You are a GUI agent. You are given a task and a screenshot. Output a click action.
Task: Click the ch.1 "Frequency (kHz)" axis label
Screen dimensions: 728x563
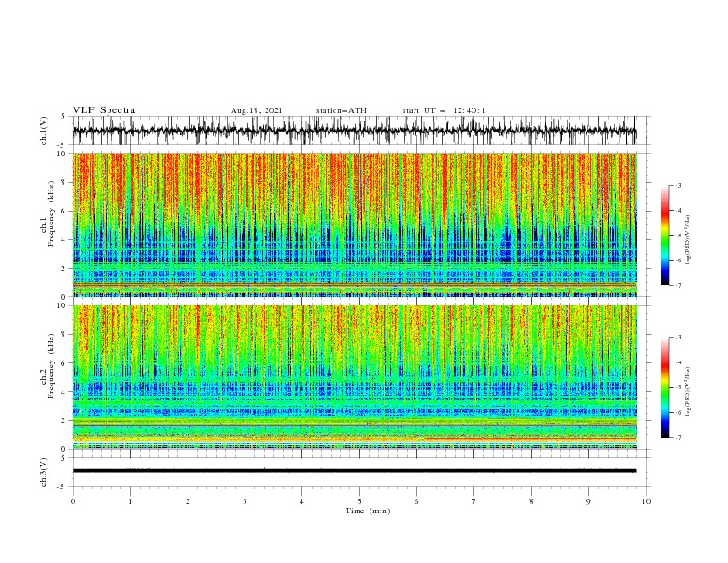pos(51,214)
